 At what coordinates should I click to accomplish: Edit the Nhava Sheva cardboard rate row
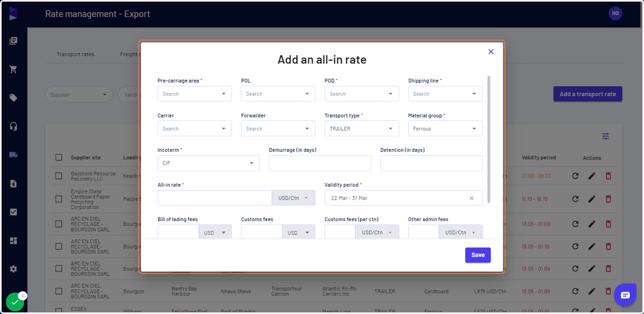click(x=591, y=291)
